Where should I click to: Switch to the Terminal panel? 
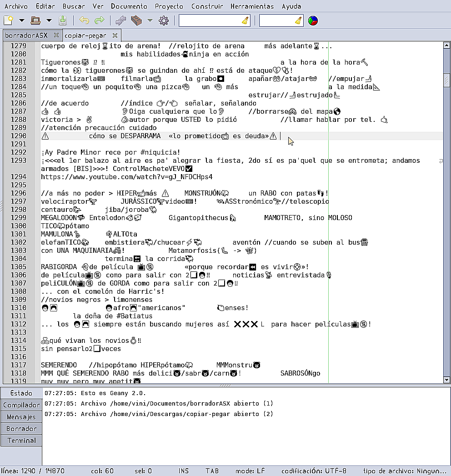pyautogui.click(x=21, y=440)
